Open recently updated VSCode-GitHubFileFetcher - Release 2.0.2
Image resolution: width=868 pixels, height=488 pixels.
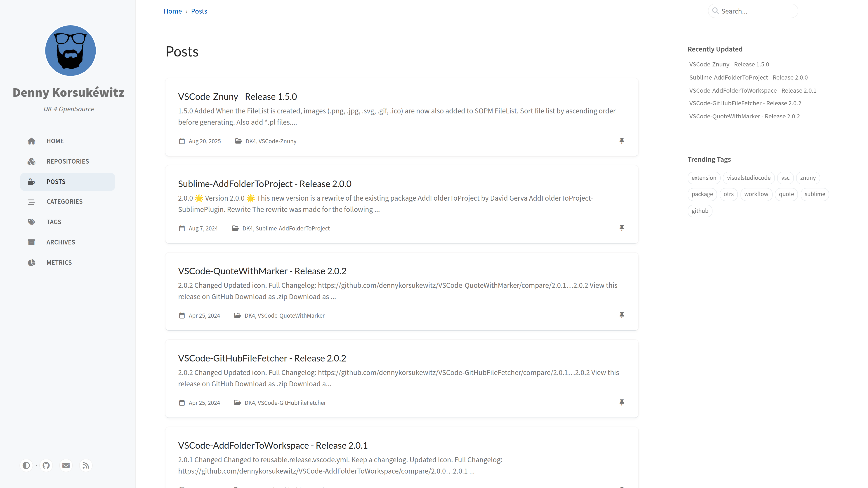coord(745,103)
